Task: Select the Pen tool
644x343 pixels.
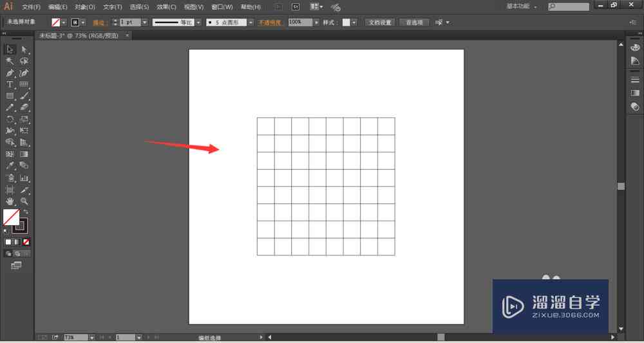Action: tap(10, 73)
